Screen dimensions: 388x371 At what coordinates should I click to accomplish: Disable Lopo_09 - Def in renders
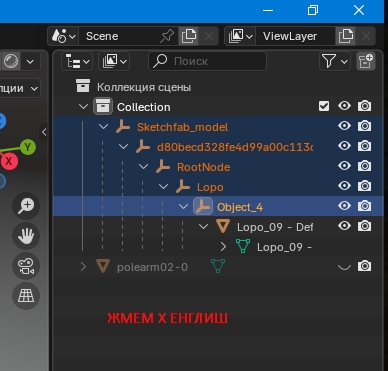tap(365, 226)
